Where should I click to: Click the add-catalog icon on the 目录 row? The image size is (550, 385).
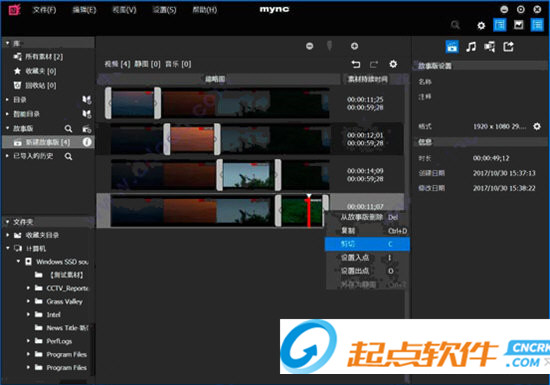pos(87,100)
